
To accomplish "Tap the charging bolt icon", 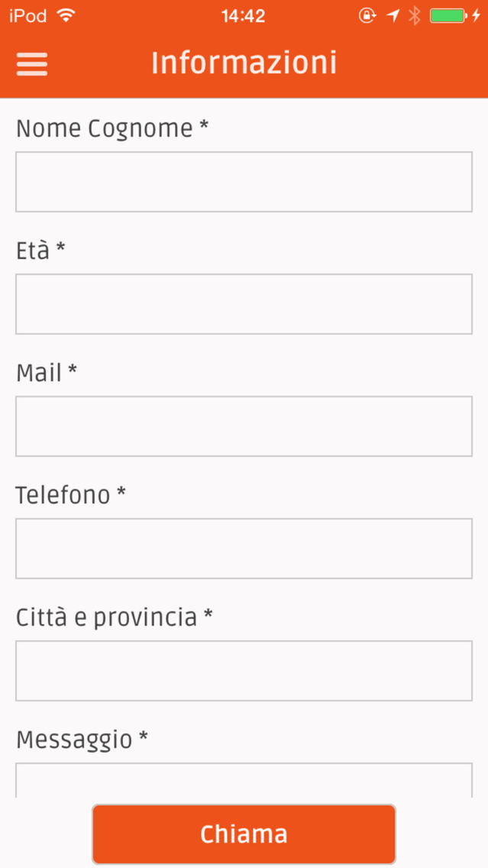I will pyautogui.click(x=476, y=15).
